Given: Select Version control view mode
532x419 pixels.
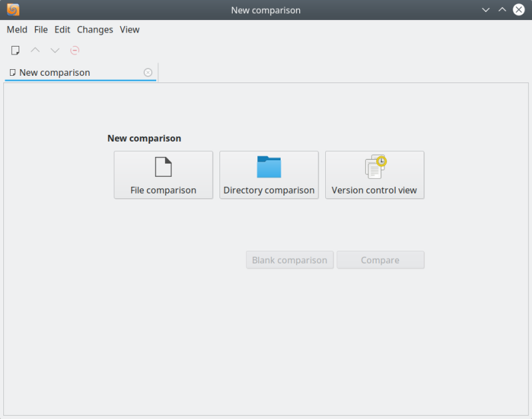Looking at the screenshot, I should pos(374,175).
